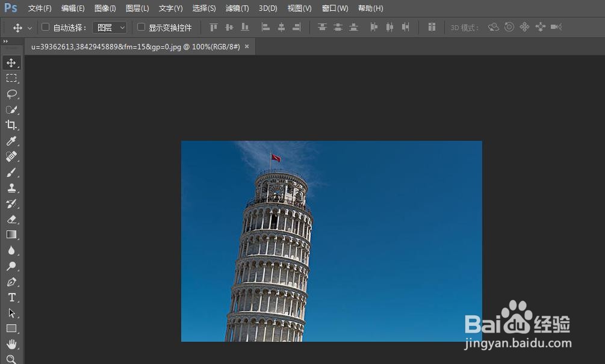
Task: Open the 编辑(E) menu
Action: pyautogui.click(x=73, y=8)
